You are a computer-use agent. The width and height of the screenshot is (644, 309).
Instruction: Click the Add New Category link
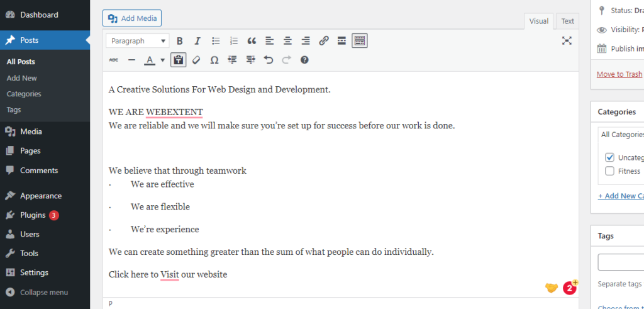(x=621, y=196)
